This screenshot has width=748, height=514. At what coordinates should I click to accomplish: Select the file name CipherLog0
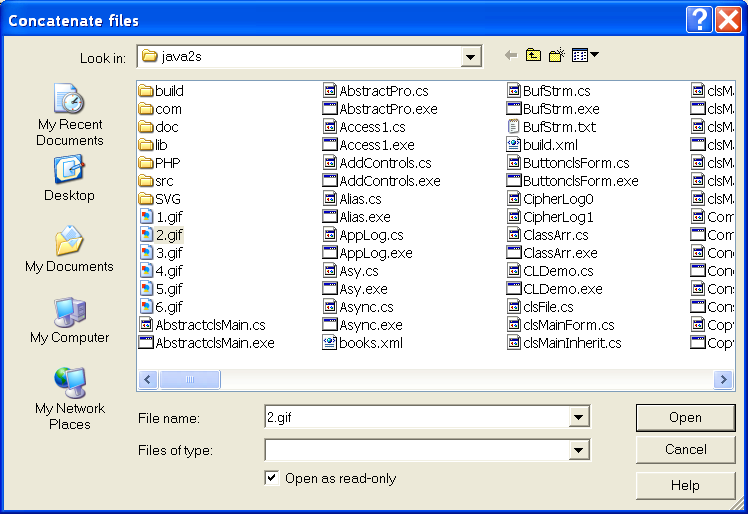click(x=558, y=199)
